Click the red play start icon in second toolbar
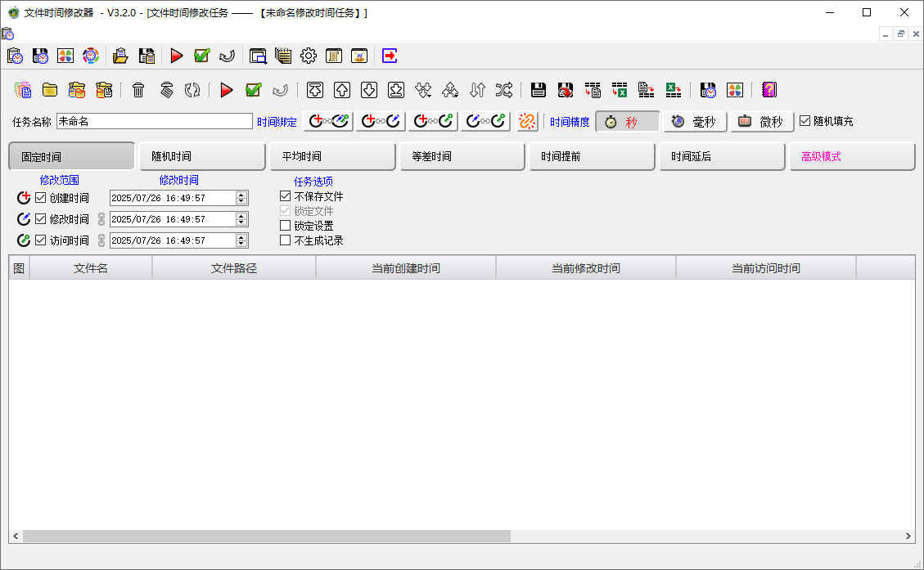Image resolution: width=924 pixels, height=570 pixels. coord(227,90)
